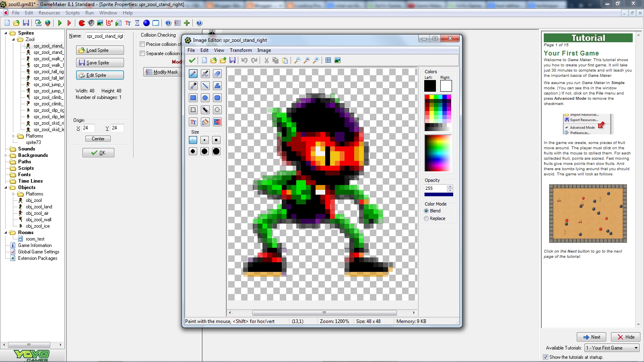
Task: Enable Separate collision masks checkbox
Action: click(142, 53)
